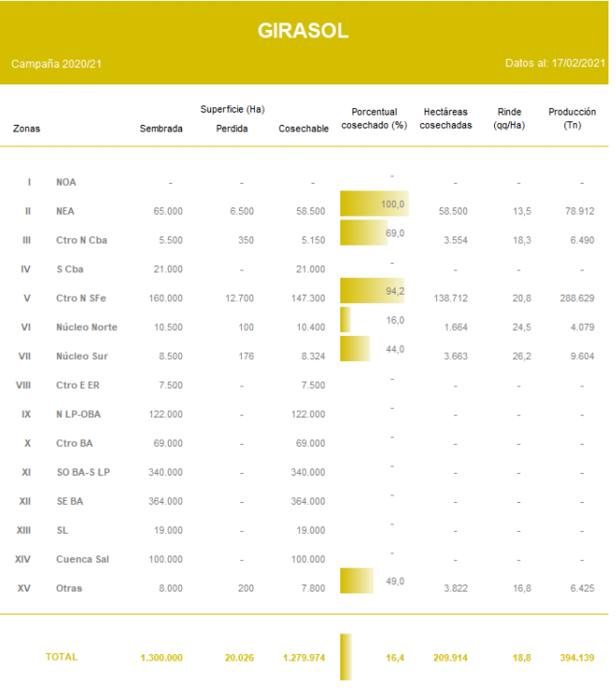This screenshot has height=699, width=616.
Task: Select the SE BA zone row label
Action: (69, 502)
